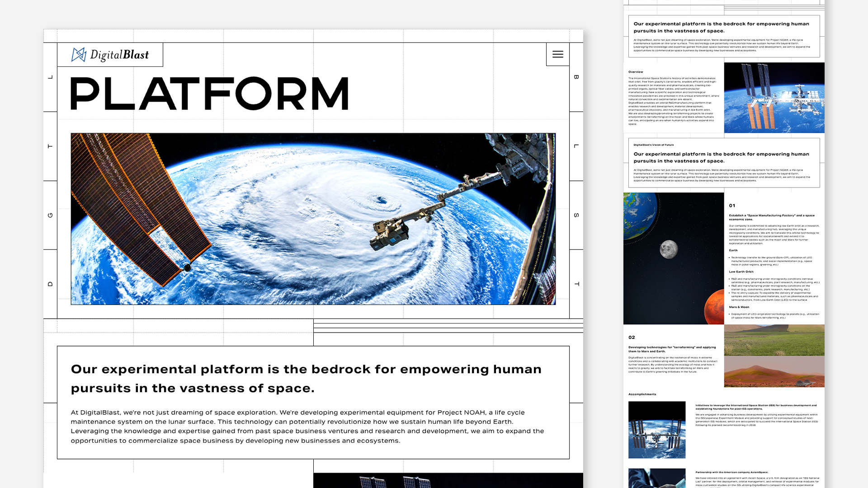Click the Overview label in the full-page preview
Image resolution: width=868 pixels, height=488 pixels.
[x=636, y=72]
